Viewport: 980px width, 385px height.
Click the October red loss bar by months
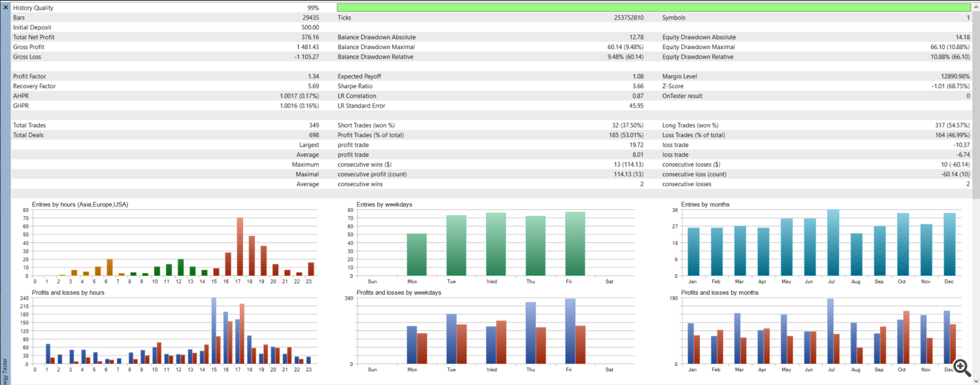coord(906,337)
